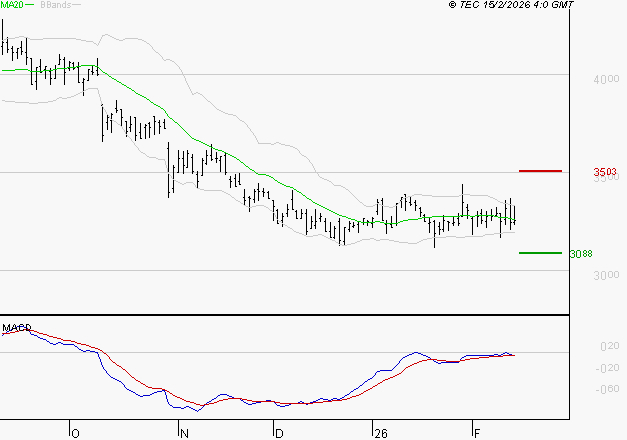Click the N month marker on time axis

[184, 433]
